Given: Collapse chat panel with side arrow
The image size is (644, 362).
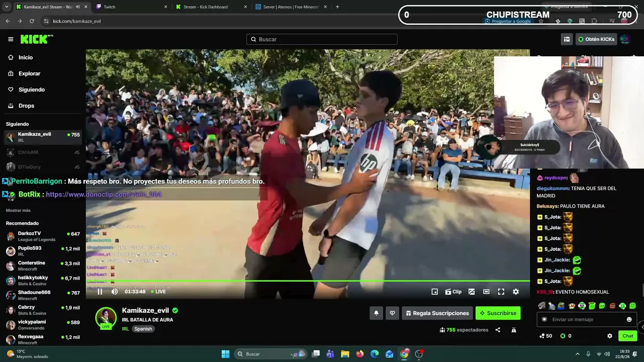Looking at the screenshot, I should pos(642,327).
